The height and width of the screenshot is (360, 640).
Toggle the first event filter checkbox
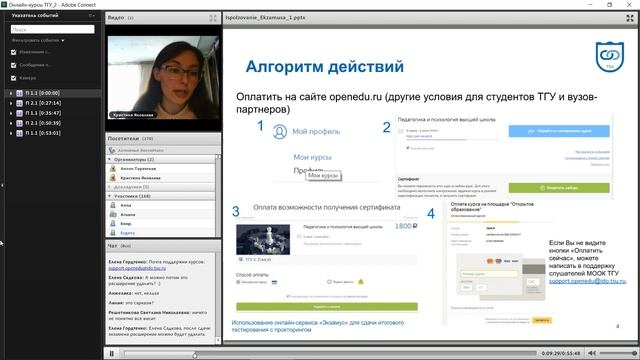point(13,52)
